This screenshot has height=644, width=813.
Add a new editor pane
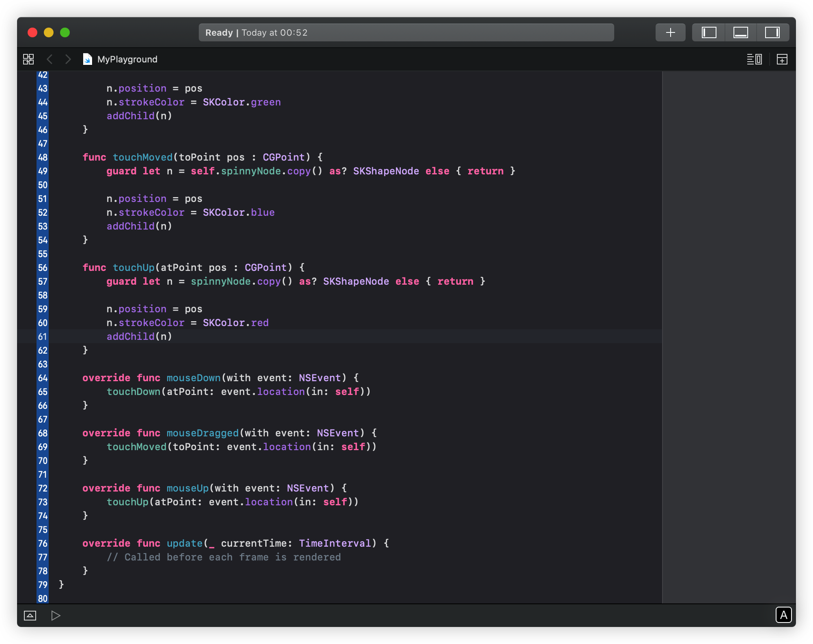782,59
